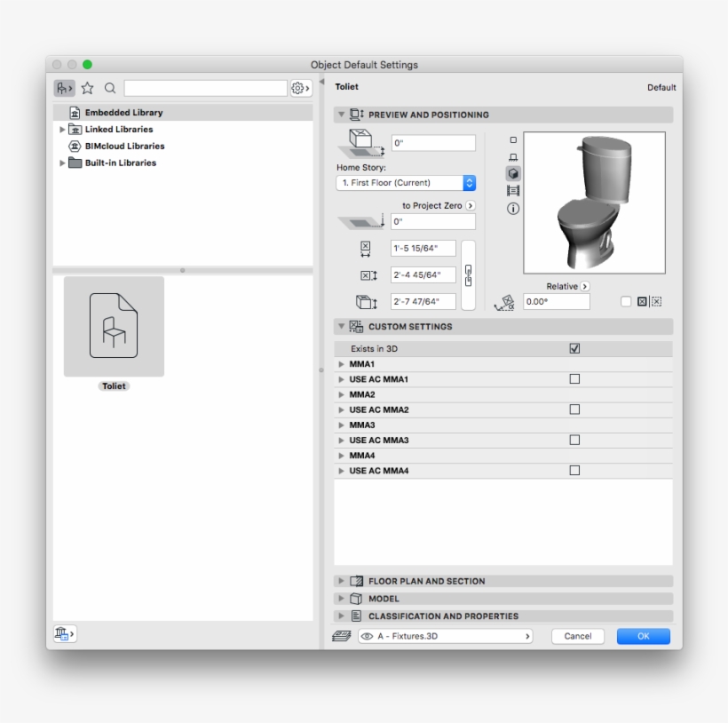Click the OK button
This screenshot has height=723, width=728.
[x=643, y=636]
